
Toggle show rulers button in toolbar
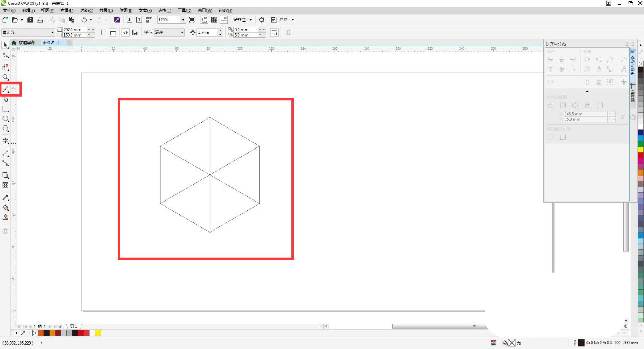tap(204, 20)
